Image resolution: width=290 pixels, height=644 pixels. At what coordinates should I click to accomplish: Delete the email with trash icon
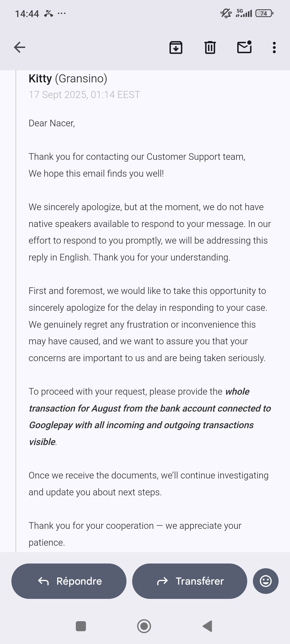tap(210, 47)
